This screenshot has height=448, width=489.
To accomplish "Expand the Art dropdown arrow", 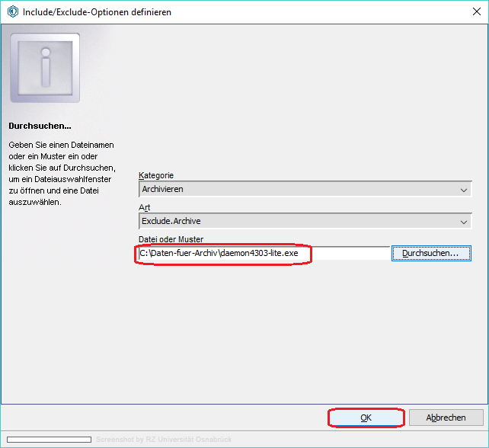I will (x=464, y=222).
